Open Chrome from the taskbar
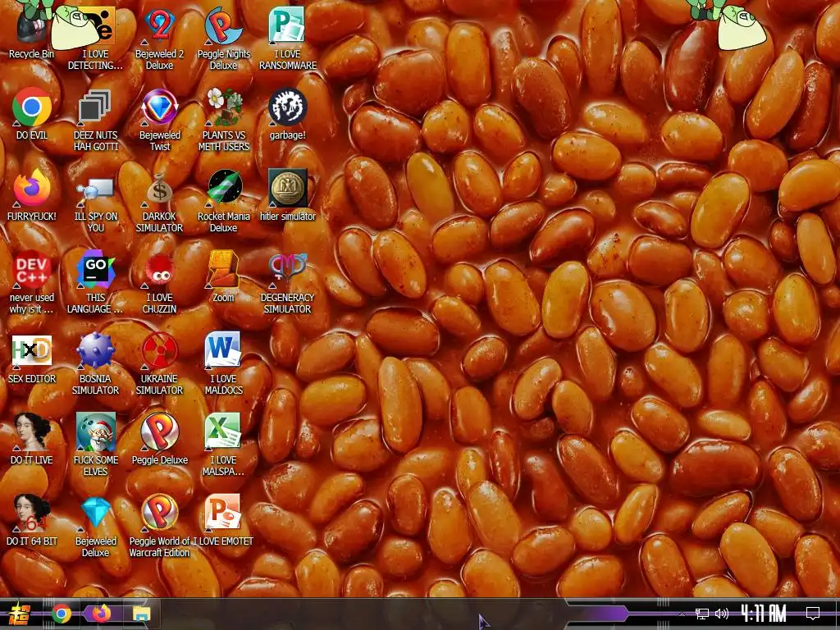 point(61,614)
